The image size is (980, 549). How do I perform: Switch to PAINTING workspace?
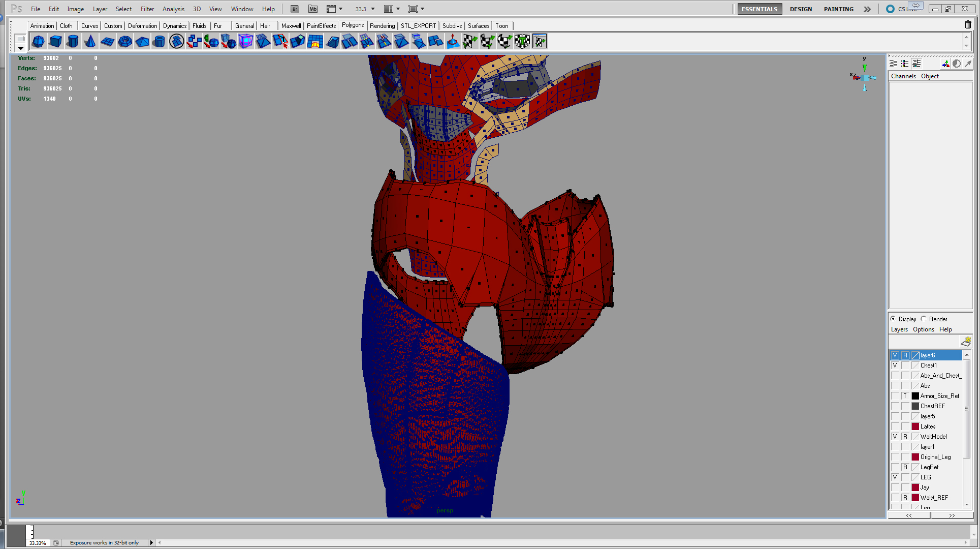[839, 9]
